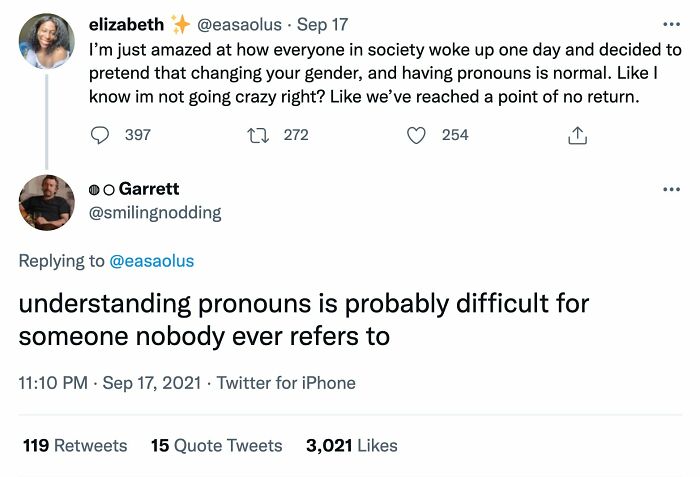700x477 pixels.
Task: Click the @easaolus mention in reply line
Action: (150, 261)
